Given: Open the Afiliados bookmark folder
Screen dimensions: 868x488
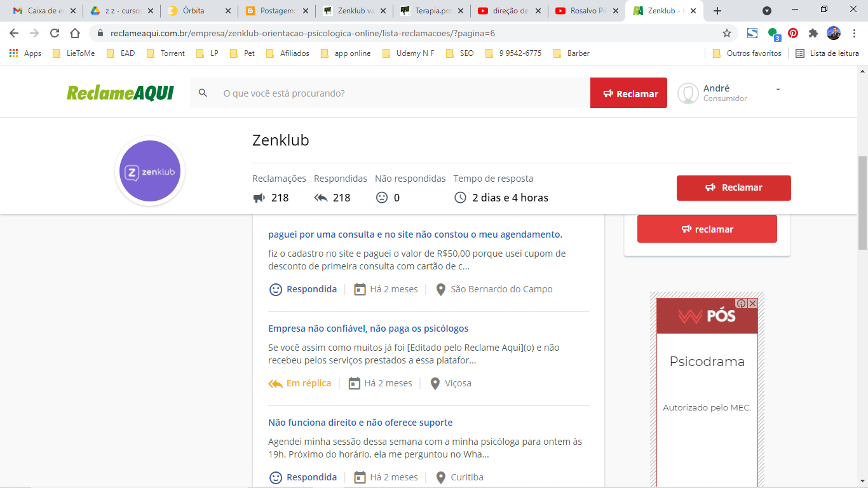Looking at the screenshot, I should point(288,53).
